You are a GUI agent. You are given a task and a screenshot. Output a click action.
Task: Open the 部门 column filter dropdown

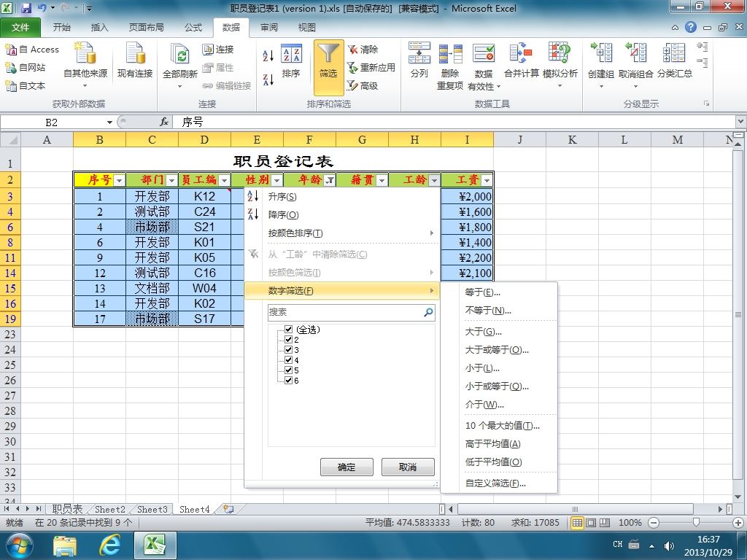(172, 181)
